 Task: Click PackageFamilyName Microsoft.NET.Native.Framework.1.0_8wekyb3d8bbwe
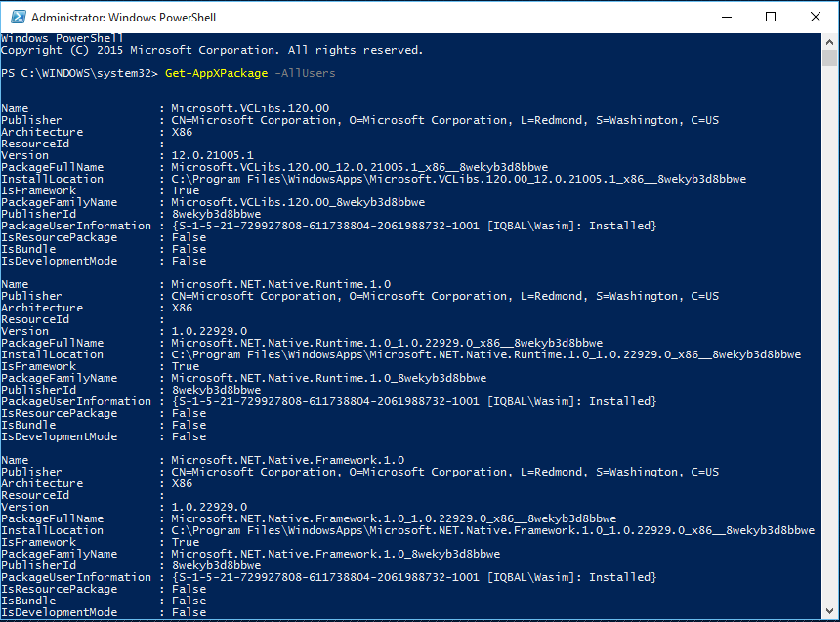[x=335, y=554]
